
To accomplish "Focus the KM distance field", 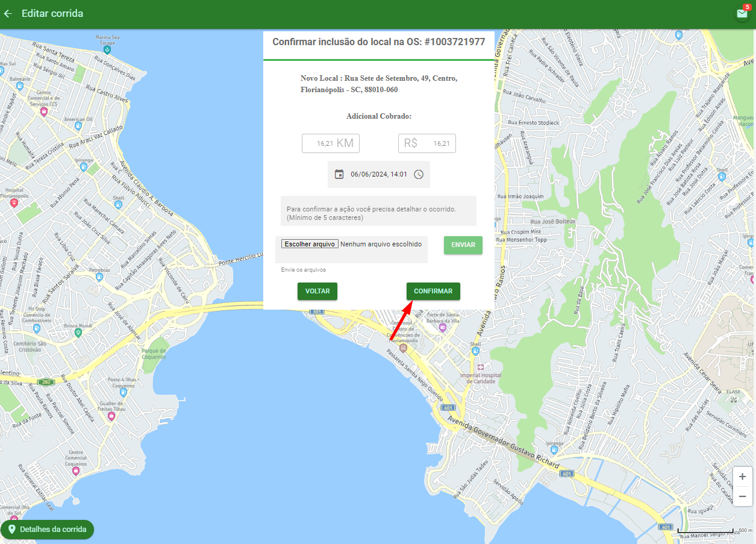I will pos(331,143).
